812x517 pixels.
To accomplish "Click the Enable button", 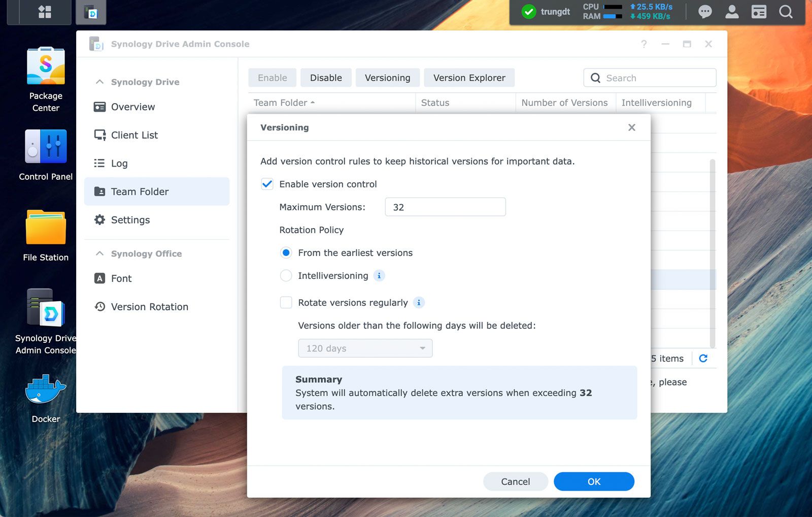I will tap(273, 78).
